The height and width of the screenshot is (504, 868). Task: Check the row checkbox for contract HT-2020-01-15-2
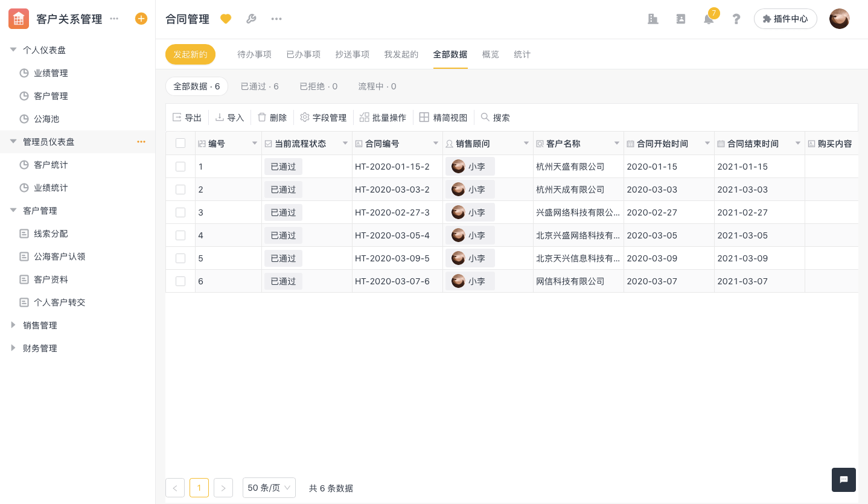180,167
